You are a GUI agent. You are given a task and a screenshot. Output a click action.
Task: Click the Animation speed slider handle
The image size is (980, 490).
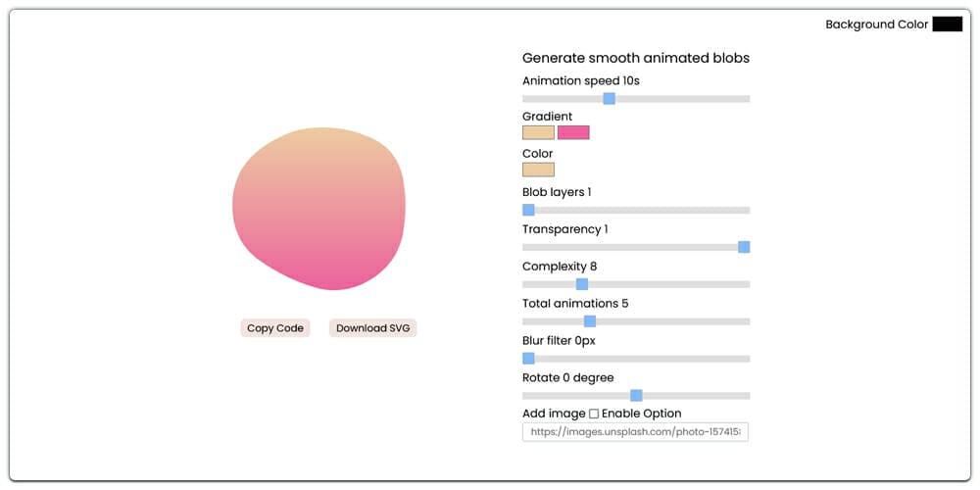click(x=609, y=99)
